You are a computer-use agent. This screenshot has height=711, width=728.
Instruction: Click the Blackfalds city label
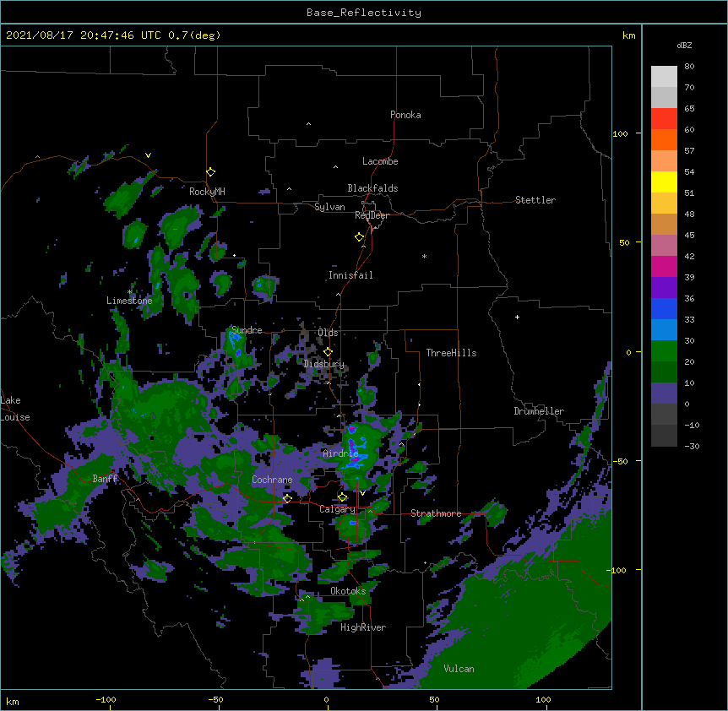(372, 188)
